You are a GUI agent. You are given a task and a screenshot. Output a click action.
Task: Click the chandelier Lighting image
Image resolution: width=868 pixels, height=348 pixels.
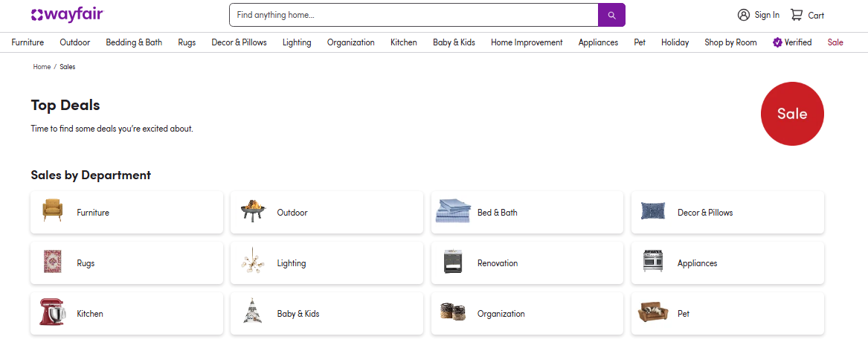253,261
